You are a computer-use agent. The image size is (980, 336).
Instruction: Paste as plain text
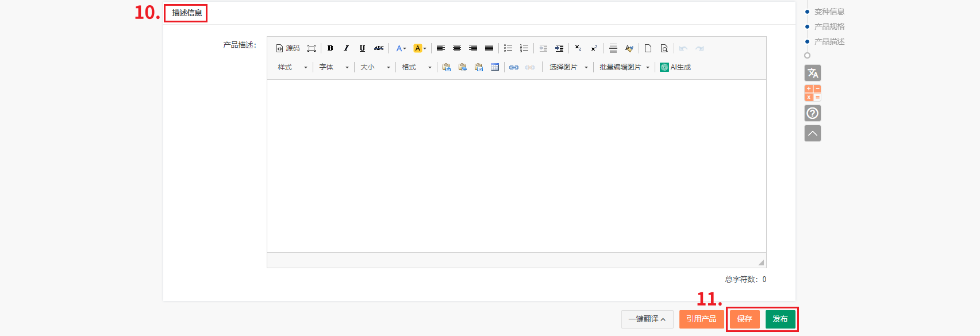tap(463, 67)
